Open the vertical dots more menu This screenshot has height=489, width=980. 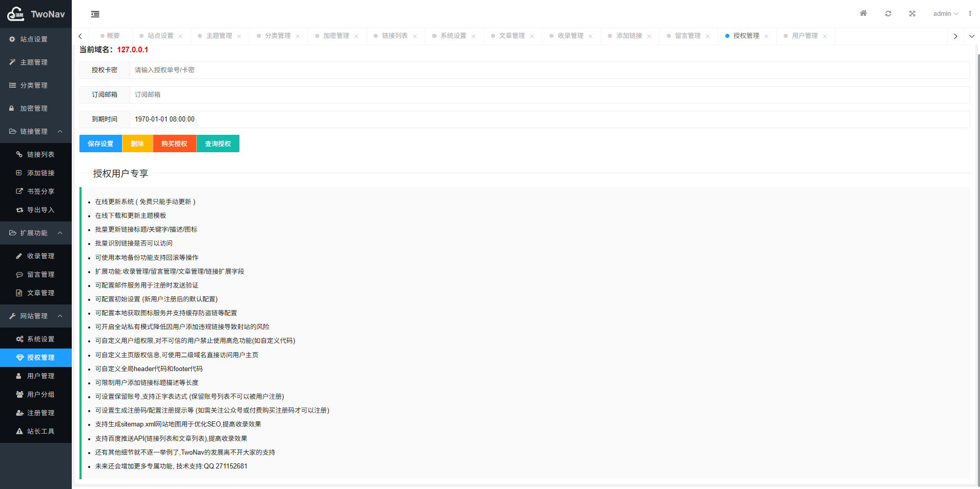tap(970, 14)
